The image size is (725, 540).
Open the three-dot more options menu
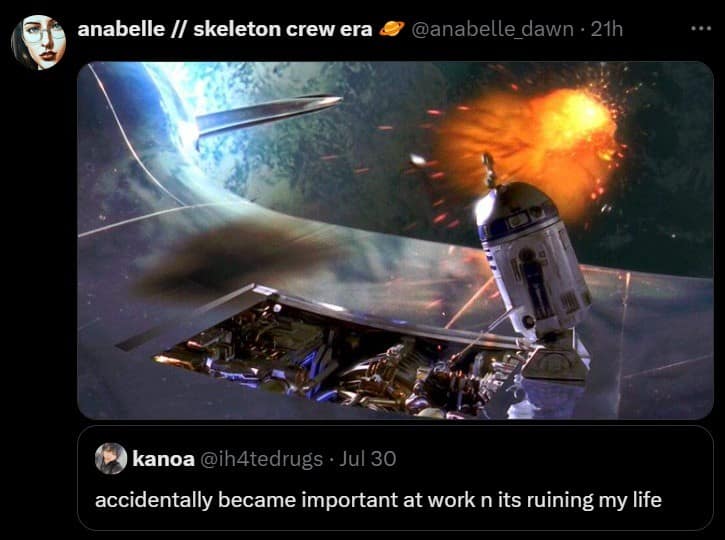click(701, 29)
